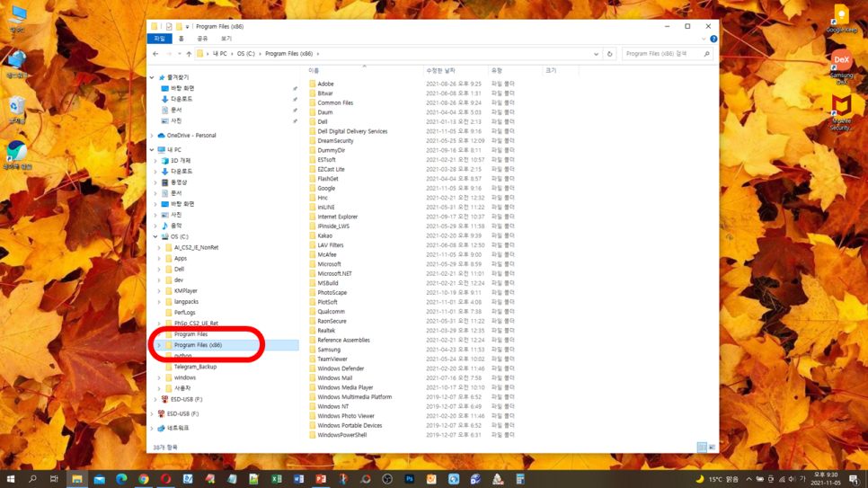This screenshot has height=488, width=868.
Task: Click the OS (C:) breadcrumb
Action: [x=246, y=54]
